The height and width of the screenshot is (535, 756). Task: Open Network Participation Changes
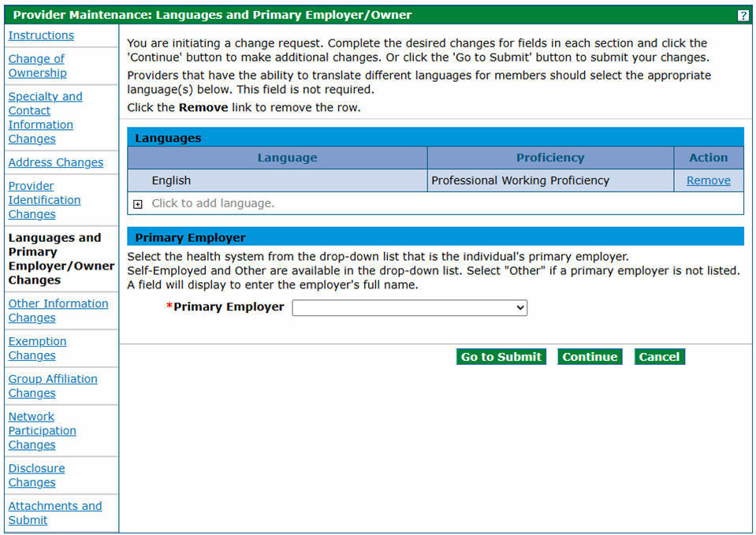[x=42, y=431]
